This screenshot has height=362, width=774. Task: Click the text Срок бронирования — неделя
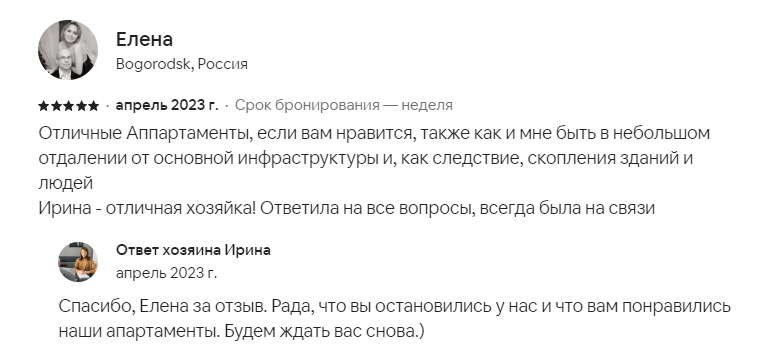344,105
